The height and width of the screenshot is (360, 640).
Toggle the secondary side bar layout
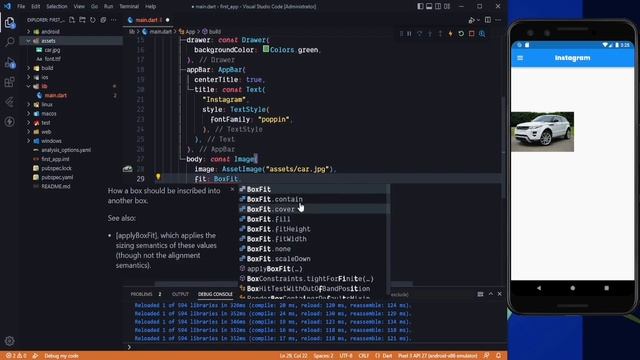pos(438,6)
